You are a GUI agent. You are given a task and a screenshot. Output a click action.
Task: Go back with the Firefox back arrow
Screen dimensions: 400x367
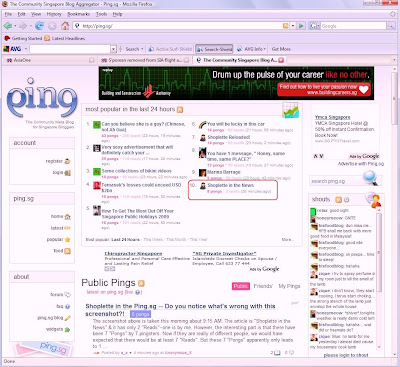(7, 26)
